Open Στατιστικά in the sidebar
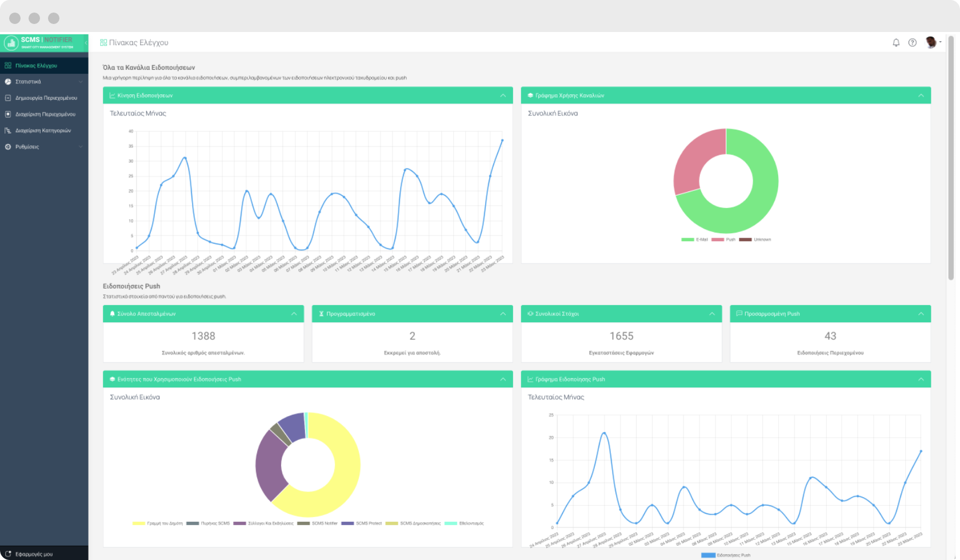The height and width of the screenshot is (560, 960). [x=29, y=82]
